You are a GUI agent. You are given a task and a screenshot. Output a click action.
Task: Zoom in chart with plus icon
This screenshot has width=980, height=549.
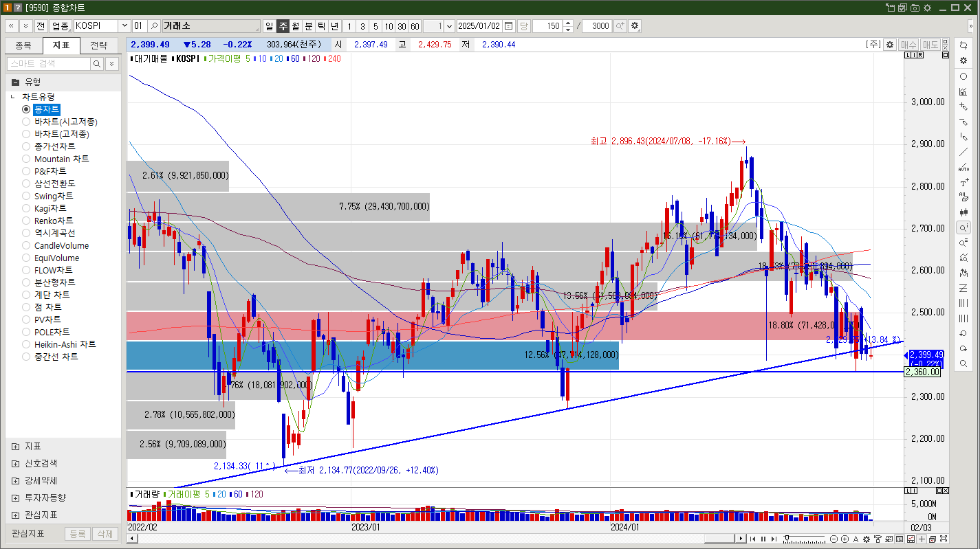pos(845,539)
